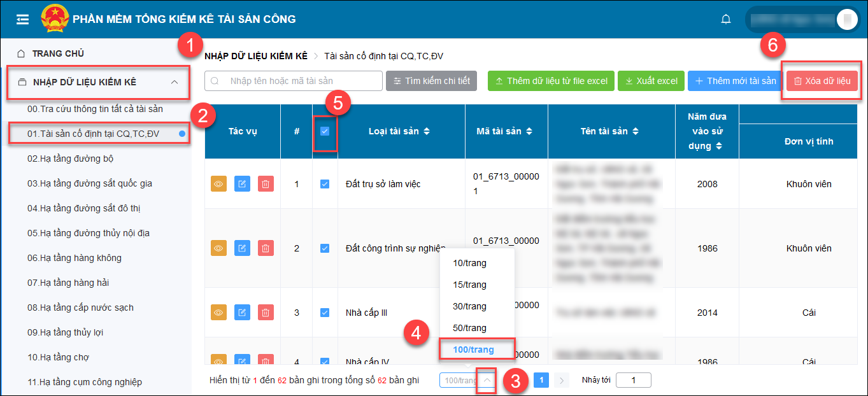Sort by Tên tài sản column arrows
Image resolution: width=868 pixels, height=396 pixels.
coord(636,131)
